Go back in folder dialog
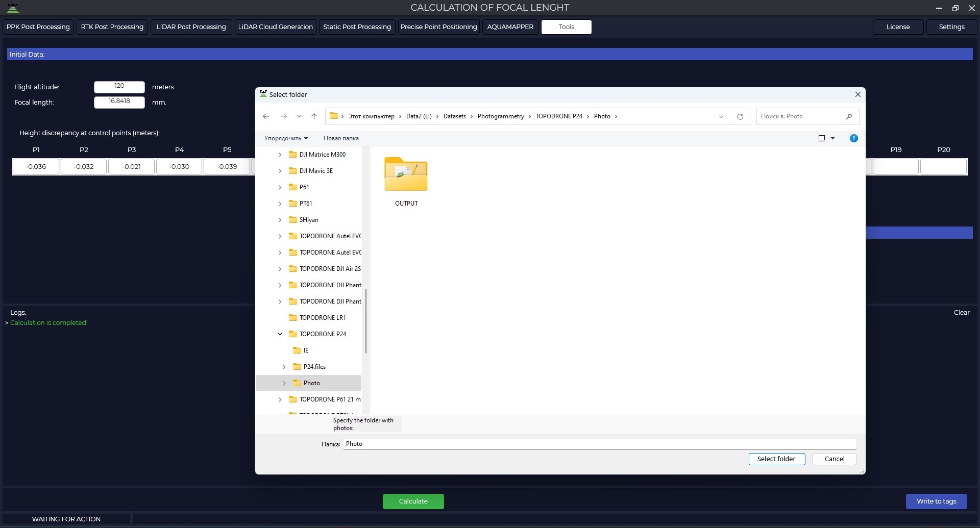The width and height of the screenshot is (980, 528). [266, 116]
